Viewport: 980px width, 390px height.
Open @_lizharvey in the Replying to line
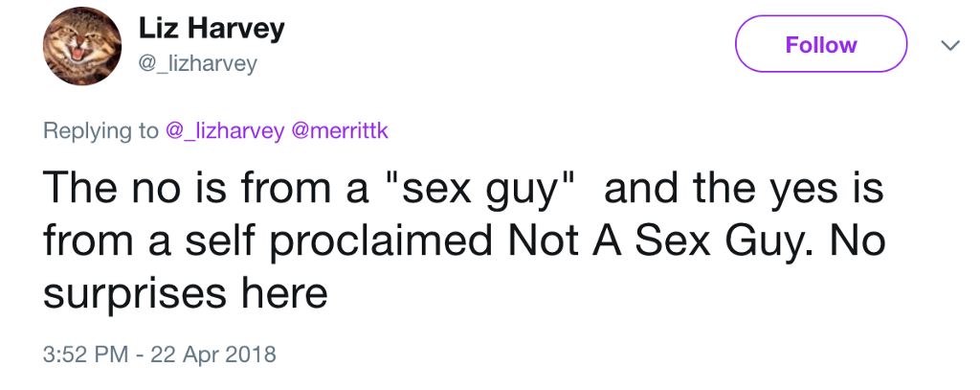pos(224,131)
